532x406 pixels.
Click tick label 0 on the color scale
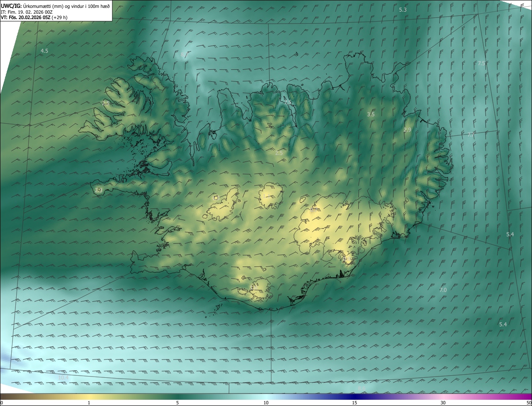(x=2, y=403)
